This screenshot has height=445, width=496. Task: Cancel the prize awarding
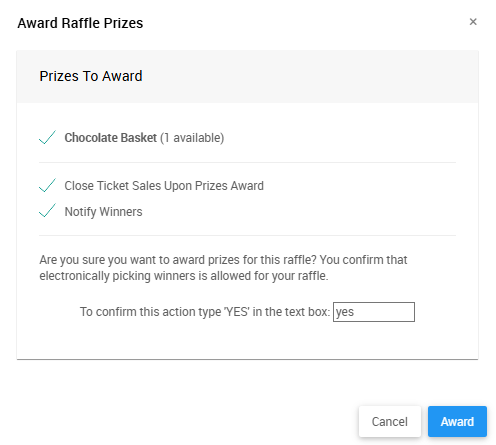pyautogui.click(x=390, y=422)
